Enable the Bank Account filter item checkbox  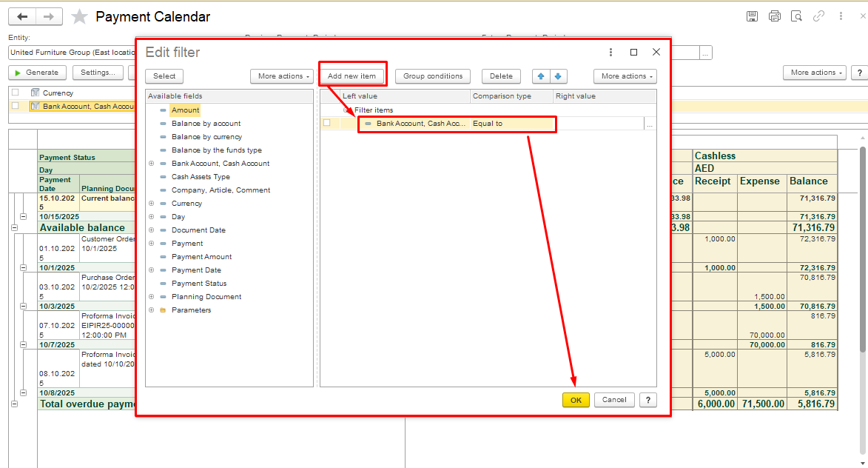pyautogui.click(x=327, y=124)
